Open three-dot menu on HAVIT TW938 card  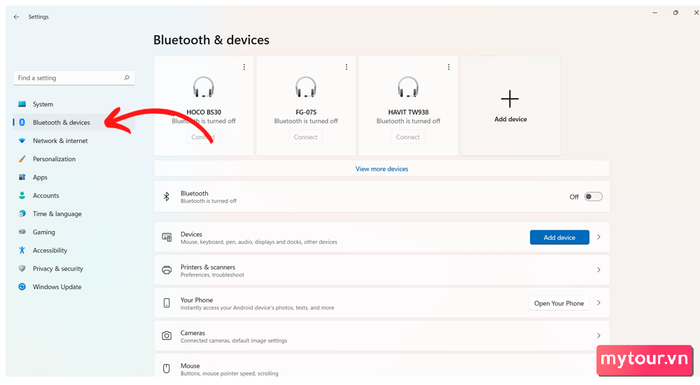449,67
